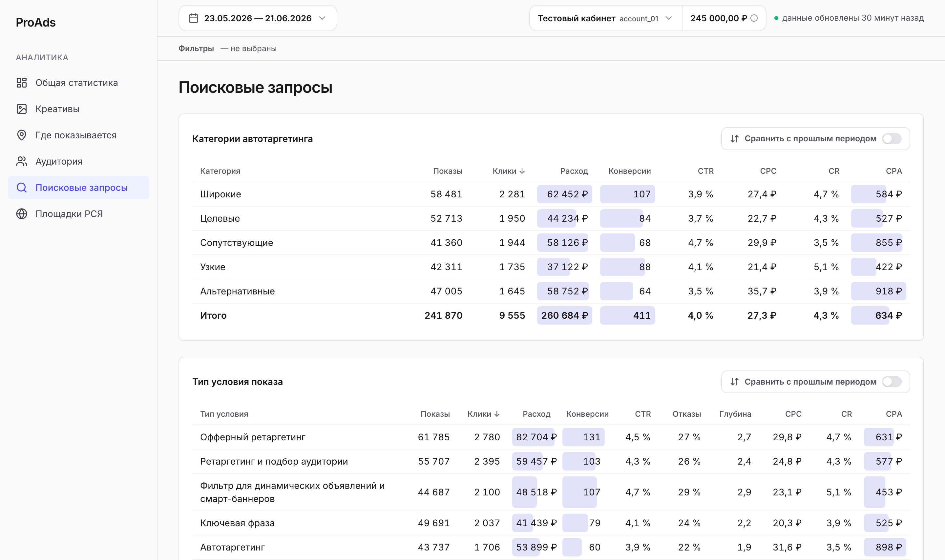
Task: Sort Тип условия показа by Глубина
Action: coord(735,414)
